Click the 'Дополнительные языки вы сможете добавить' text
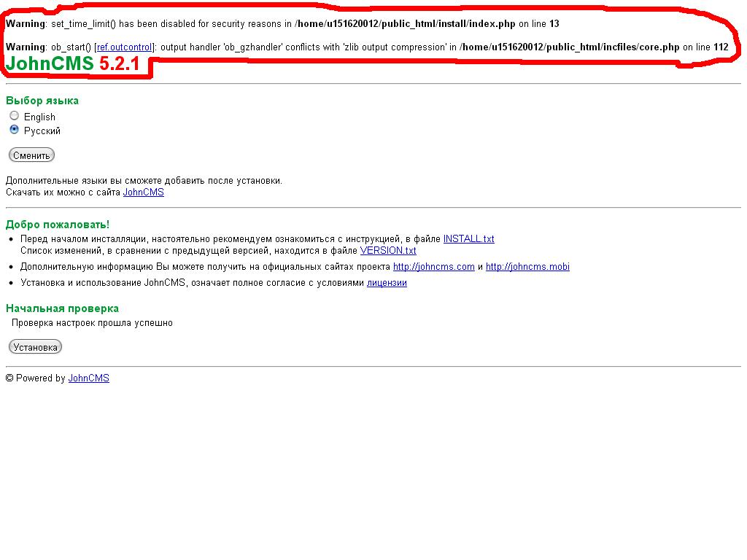Viewport: 747px width, 560px height. click(x=144, y=181)
